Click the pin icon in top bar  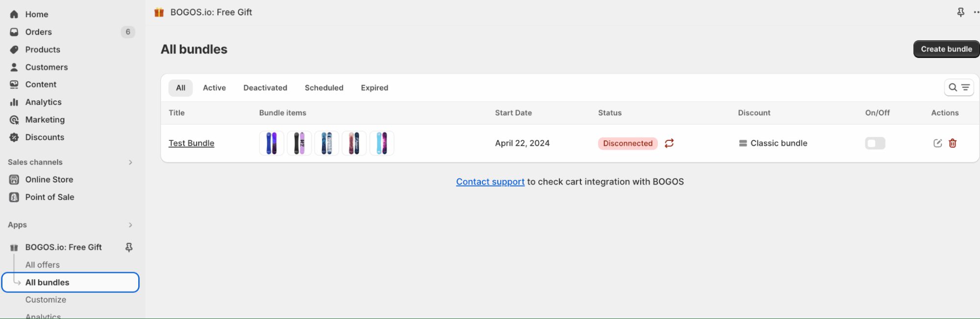click(960, 12)
